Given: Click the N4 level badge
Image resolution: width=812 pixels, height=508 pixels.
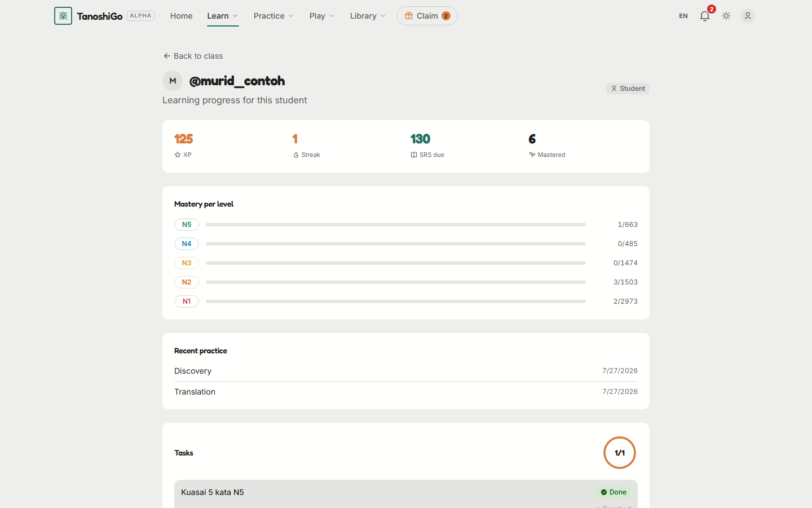Looking at the screenshot, I should pyautogui.click(x=187, y=244).
